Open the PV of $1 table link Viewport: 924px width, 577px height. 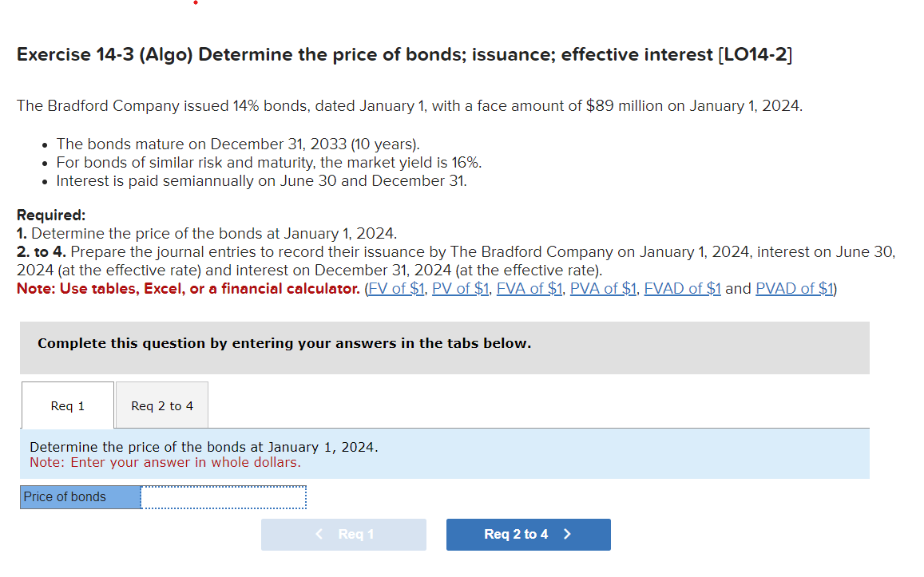click(x=460, y=288)
